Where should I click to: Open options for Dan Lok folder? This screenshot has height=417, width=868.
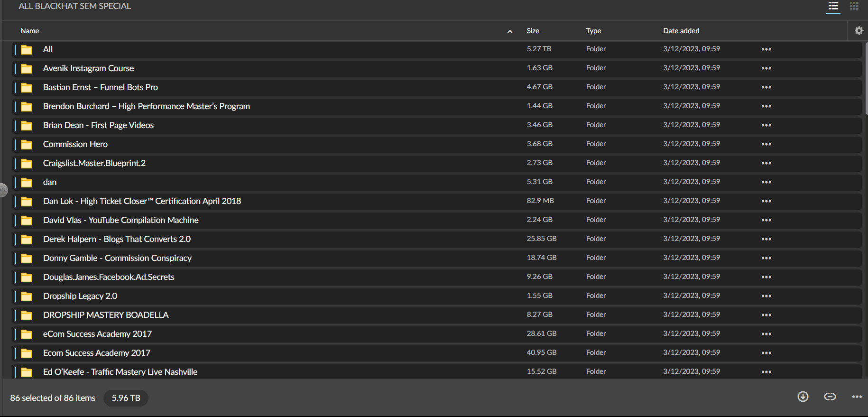pos(766,201)
